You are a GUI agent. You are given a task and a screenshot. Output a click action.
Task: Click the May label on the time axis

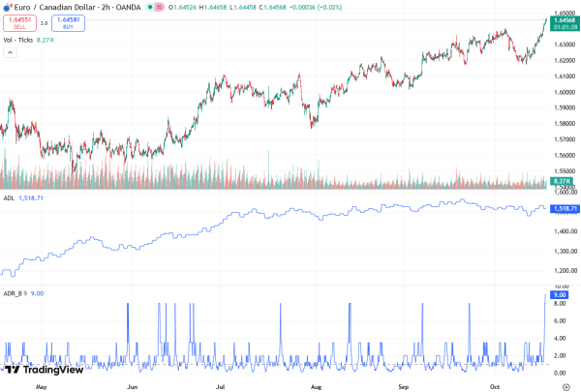tap(41, 386)
